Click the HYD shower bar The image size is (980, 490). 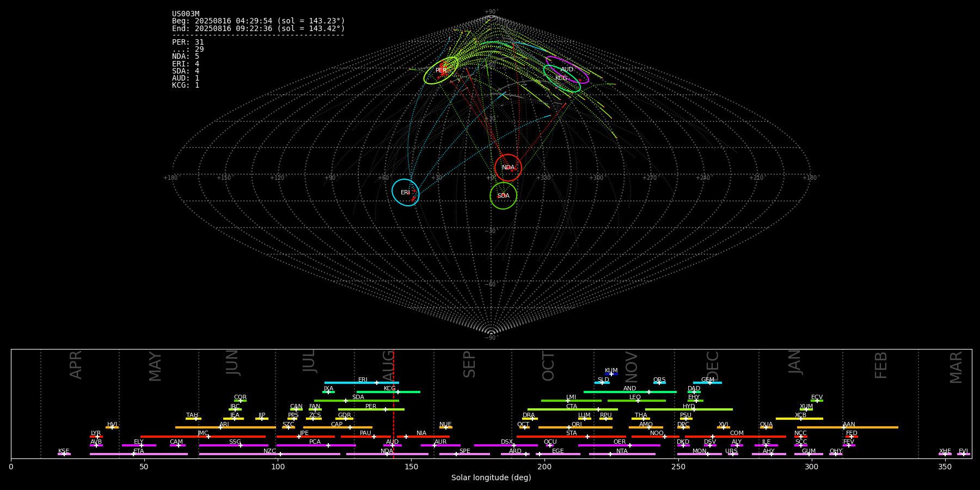pyautogui.click(x=689, y=409)
